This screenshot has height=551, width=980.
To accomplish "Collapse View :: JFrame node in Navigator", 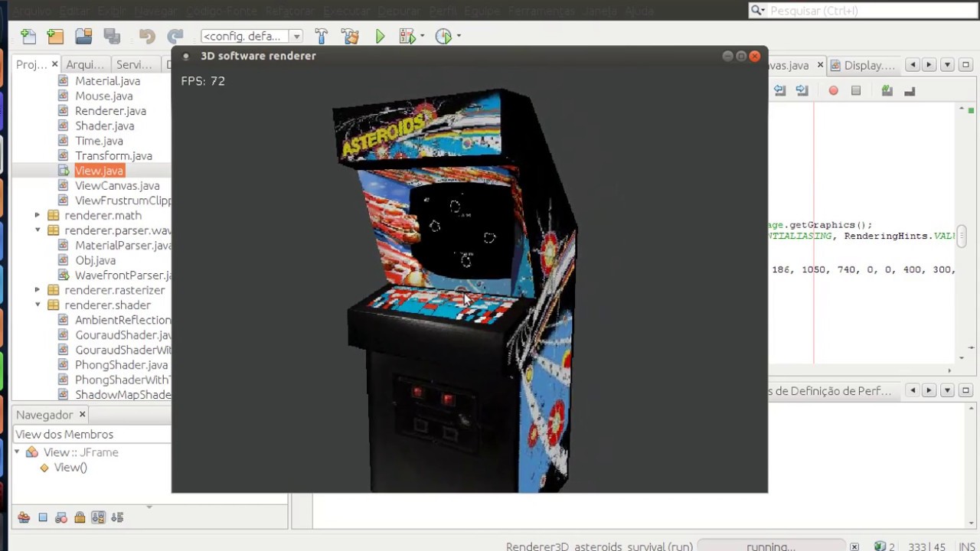I will tap(18, 452).
